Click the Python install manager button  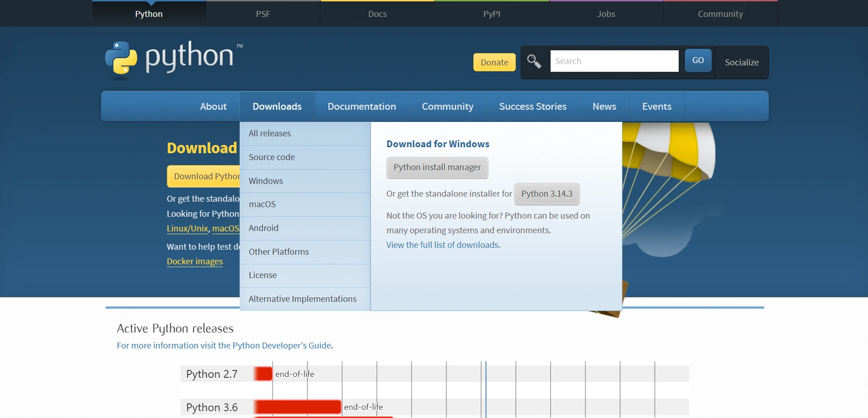pyautogui.click(x=437, y=168)
